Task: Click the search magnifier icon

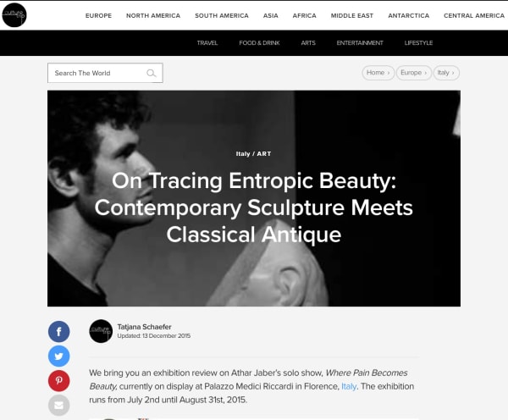Action: (x=151, y=73)
